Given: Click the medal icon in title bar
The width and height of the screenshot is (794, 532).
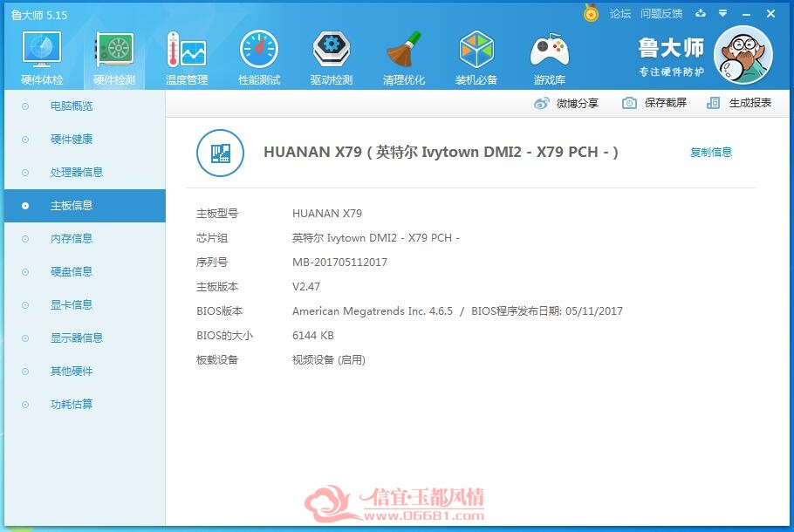Looking at the screenshot, I should click(x=591, y=13).
